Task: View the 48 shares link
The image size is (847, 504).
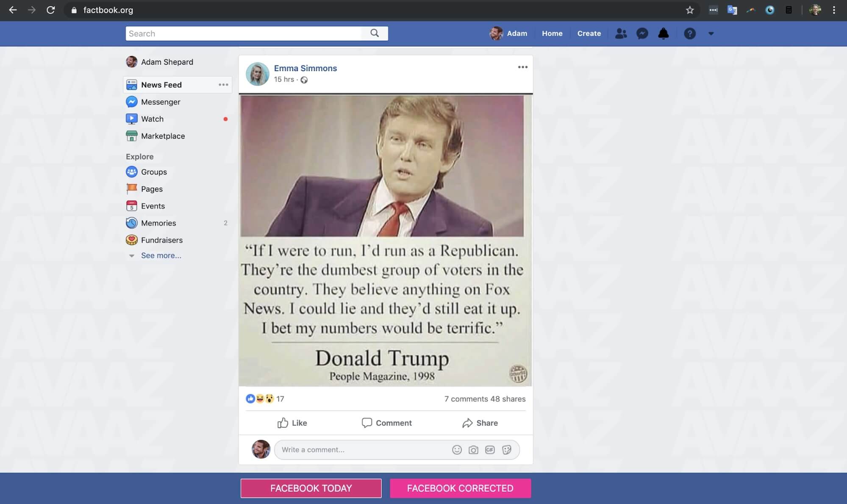Action: click(x=508, y=399)
